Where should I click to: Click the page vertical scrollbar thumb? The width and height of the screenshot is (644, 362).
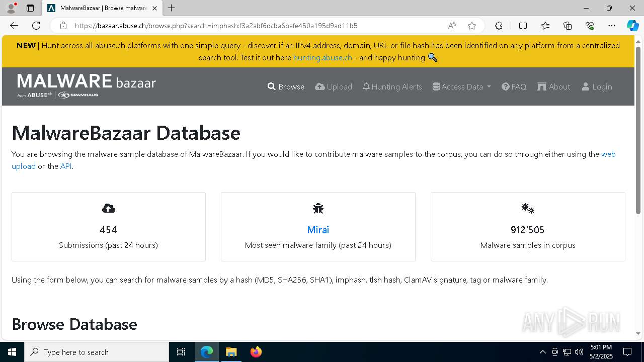638,131
